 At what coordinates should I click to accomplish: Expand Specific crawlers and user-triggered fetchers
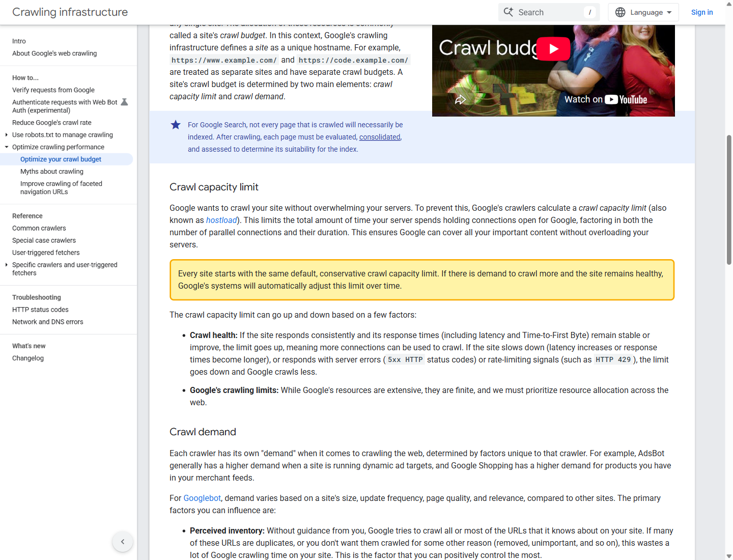[x=6, y=265]
